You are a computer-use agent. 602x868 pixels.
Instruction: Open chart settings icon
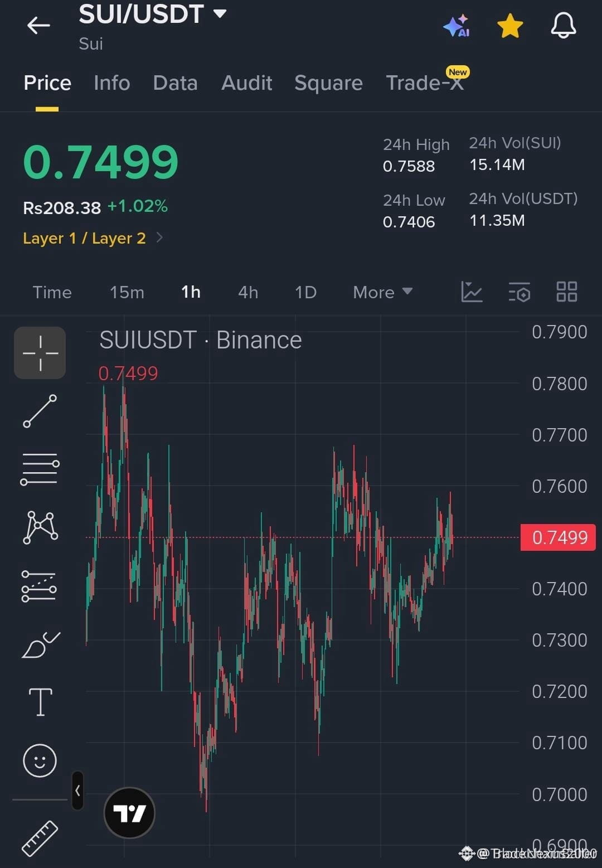[x=520, y=292]
